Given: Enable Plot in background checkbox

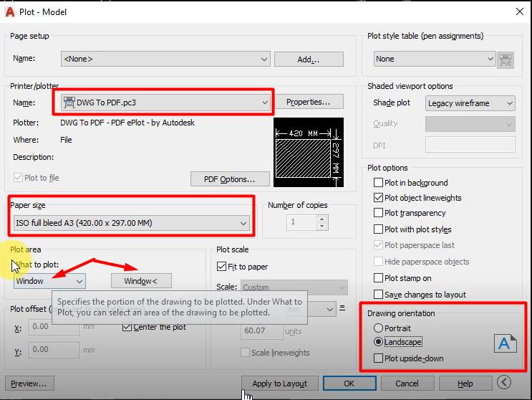Looking at the screenshot, I should pyautogui.click(x=378, y=183).
